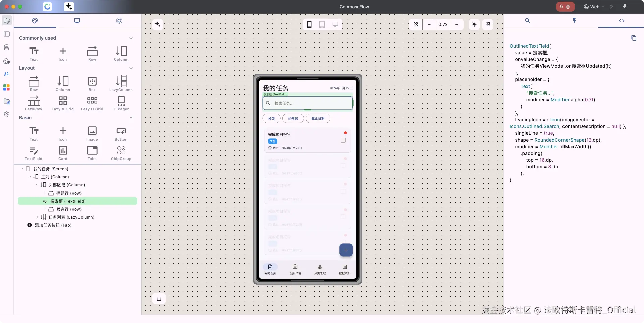Click the fit-to-screen zoom reset icon

point(416,24)
